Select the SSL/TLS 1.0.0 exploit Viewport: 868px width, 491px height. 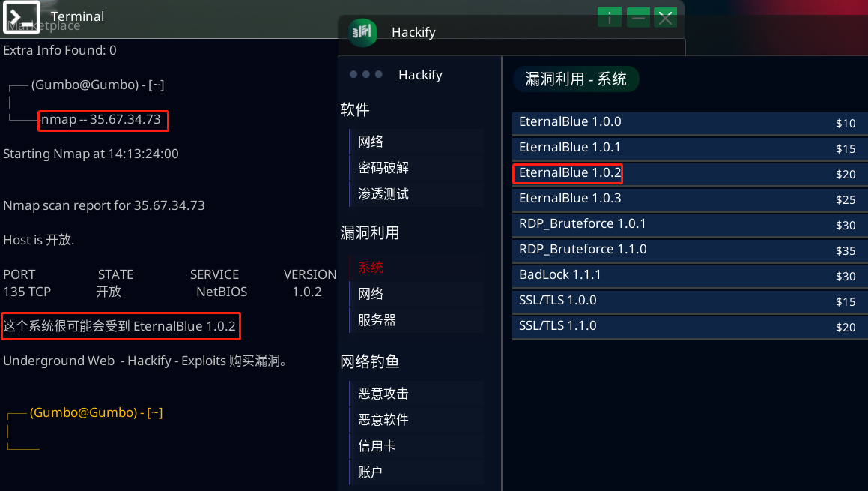coord(690,301)
